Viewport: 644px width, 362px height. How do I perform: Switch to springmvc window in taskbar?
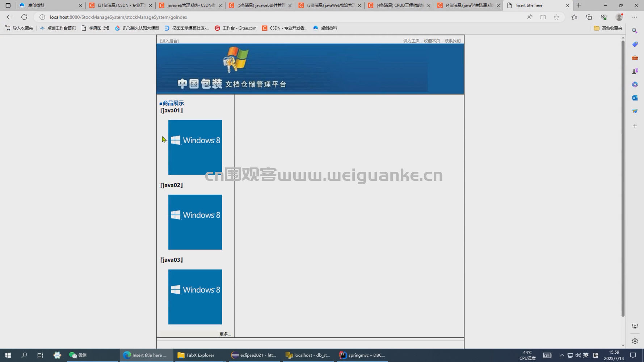pyautogui.click(x=362, y=355)
